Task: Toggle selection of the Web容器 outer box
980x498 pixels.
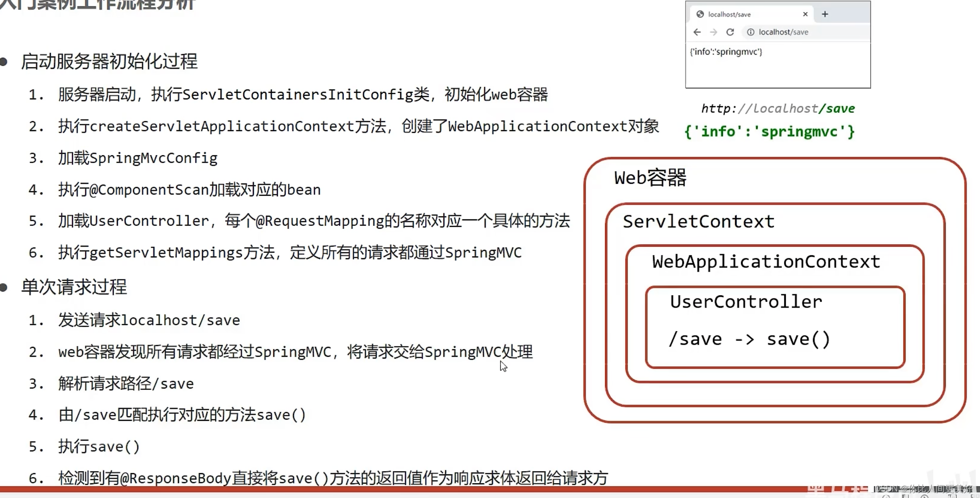Action: point(649,177)
